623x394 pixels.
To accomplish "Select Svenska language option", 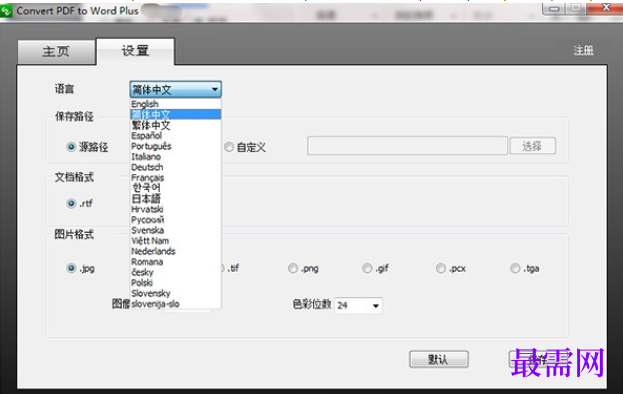I will pyautogui.click(x=176, y=230).
